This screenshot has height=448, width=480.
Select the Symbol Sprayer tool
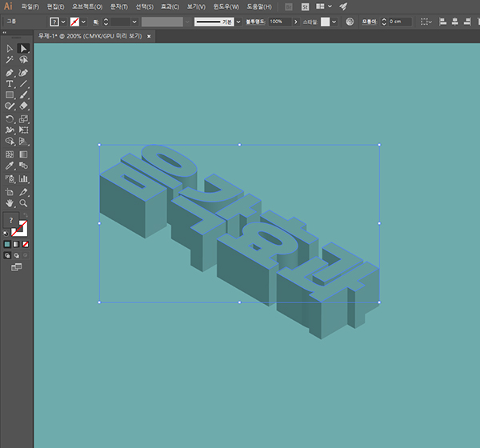(x=10, y=179)
